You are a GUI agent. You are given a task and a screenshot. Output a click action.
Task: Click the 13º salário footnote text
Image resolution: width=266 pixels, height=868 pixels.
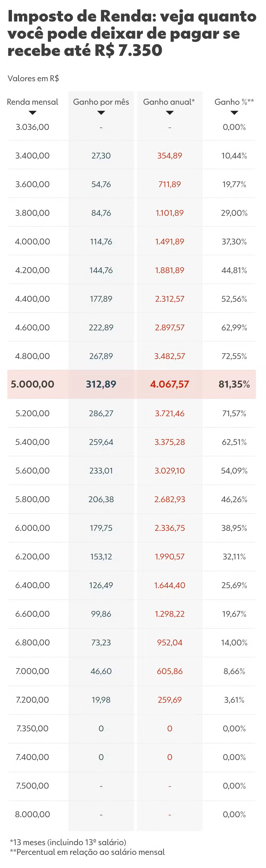(68, 842)
